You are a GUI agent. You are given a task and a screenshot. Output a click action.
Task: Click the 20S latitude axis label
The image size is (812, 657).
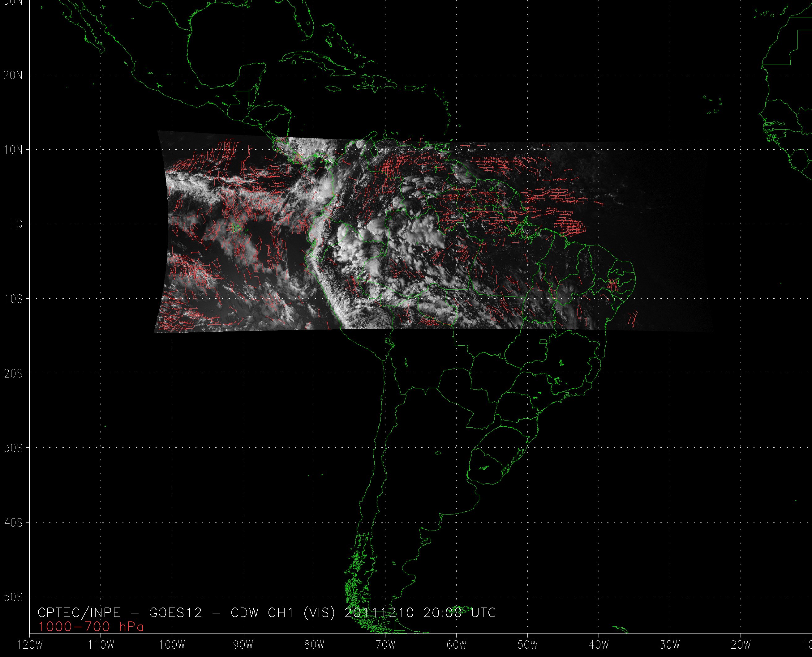pos(13,374)
